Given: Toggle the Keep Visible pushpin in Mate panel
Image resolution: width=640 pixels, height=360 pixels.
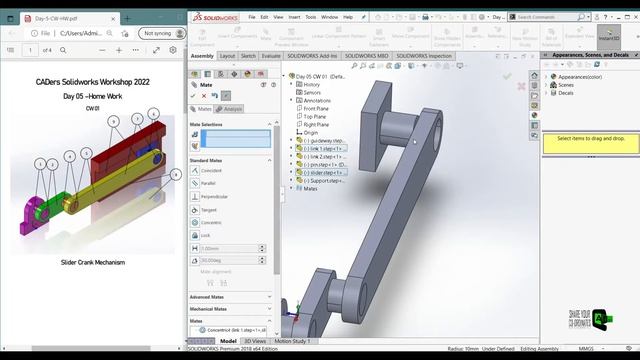Looking at the screenshot, I should [226, 96].
